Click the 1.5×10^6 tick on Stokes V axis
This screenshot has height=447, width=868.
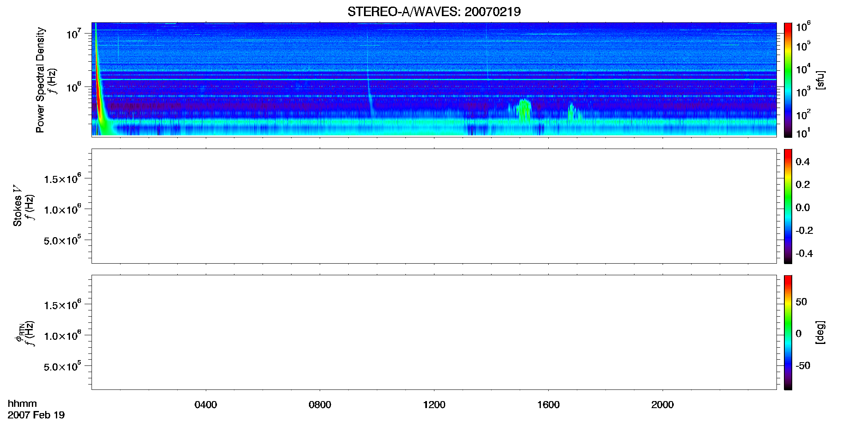[x=62, y=179]
